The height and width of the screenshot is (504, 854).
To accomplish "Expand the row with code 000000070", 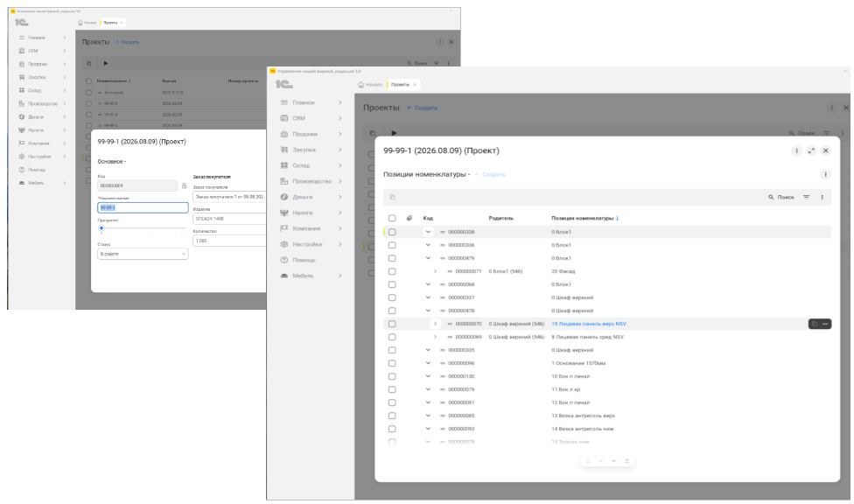I will 435,324.
